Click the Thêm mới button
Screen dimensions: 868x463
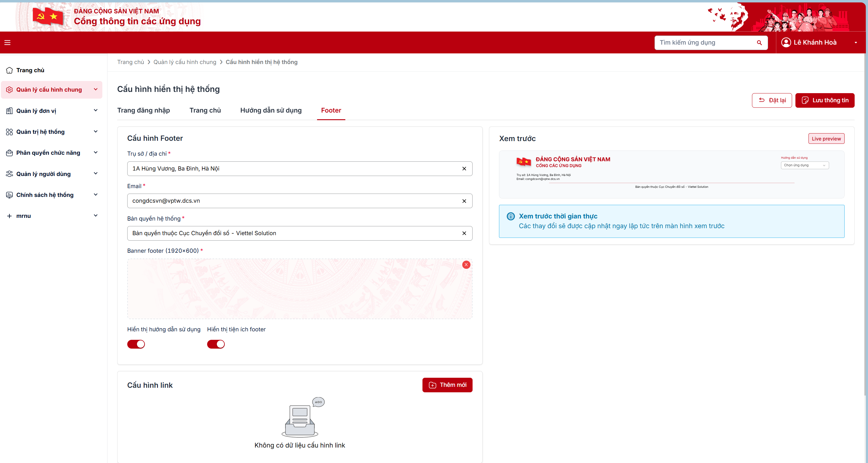click(x=447, y=385)
